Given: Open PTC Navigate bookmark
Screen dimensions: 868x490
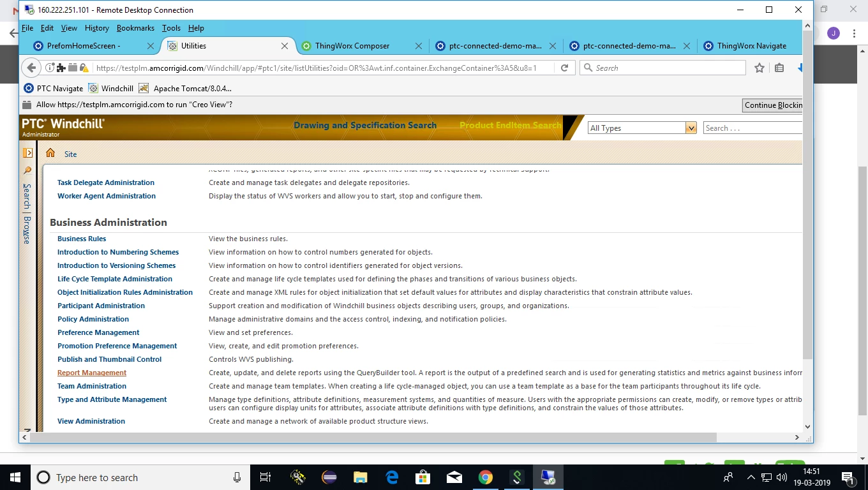Looking at the screenshot, I should pyautogui.click(x=54, y=88).
